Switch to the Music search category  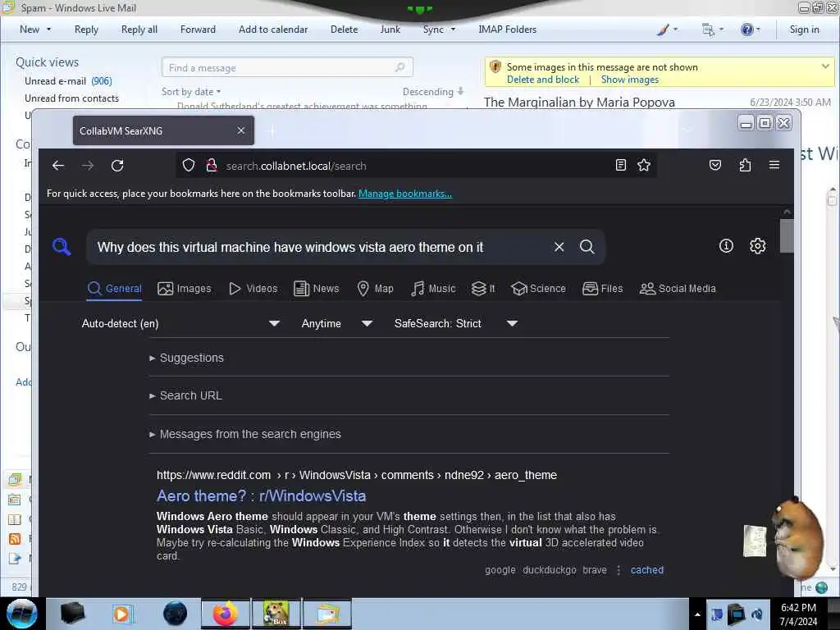click(433, 289)
